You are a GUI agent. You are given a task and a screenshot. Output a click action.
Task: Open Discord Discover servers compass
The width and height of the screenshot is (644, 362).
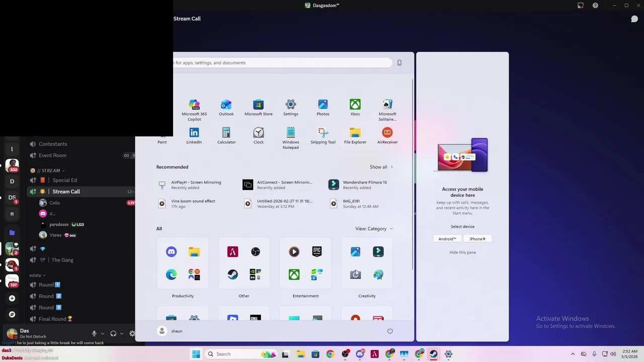tap(12, 314)
